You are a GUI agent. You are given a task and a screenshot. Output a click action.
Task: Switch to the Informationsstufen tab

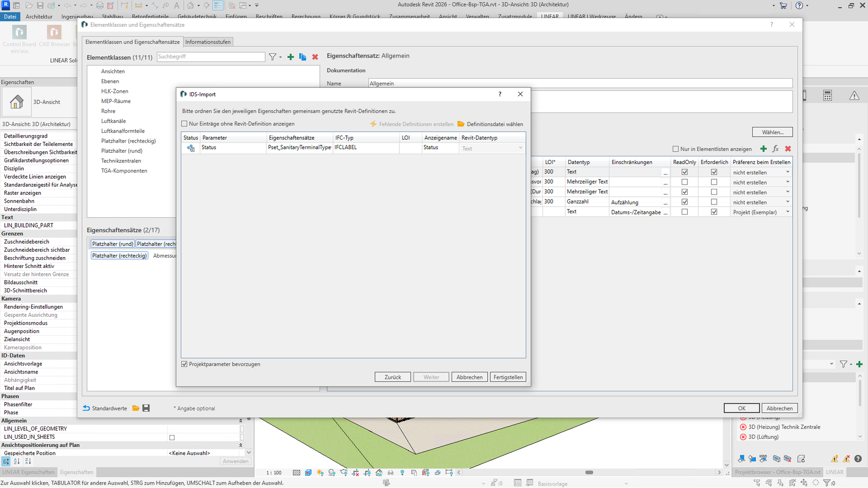(207, 42)
